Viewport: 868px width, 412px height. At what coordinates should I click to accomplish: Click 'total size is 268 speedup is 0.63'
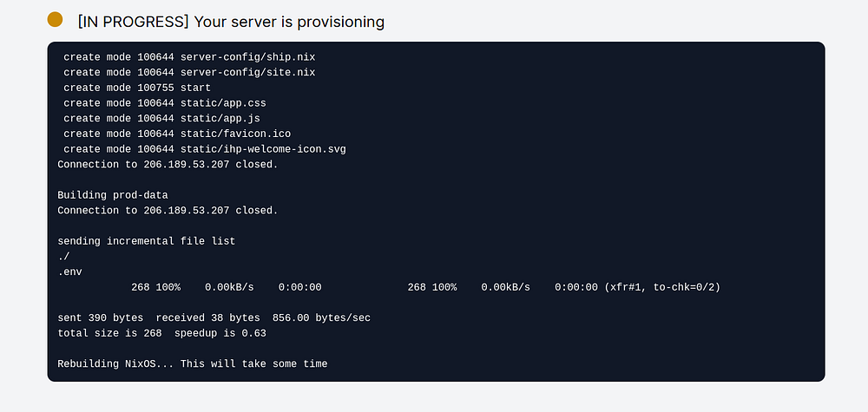162,333
